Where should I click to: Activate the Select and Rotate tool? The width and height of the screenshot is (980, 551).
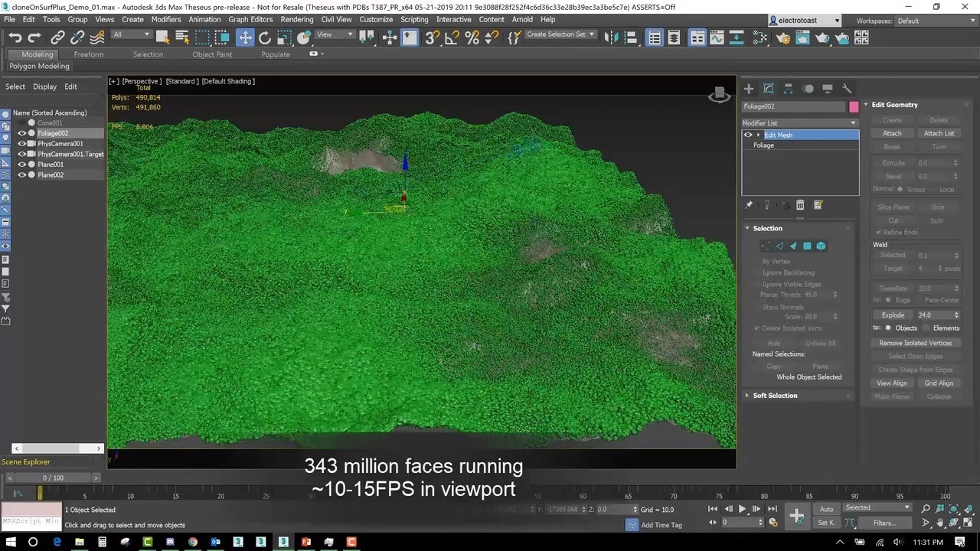coord(265,37)
